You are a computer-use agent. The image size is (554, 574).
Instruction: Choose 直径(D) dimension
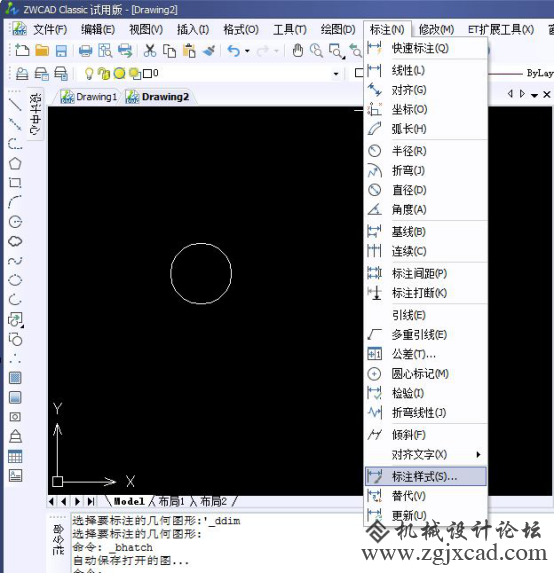pyautogui.click(x=426, y=190)
